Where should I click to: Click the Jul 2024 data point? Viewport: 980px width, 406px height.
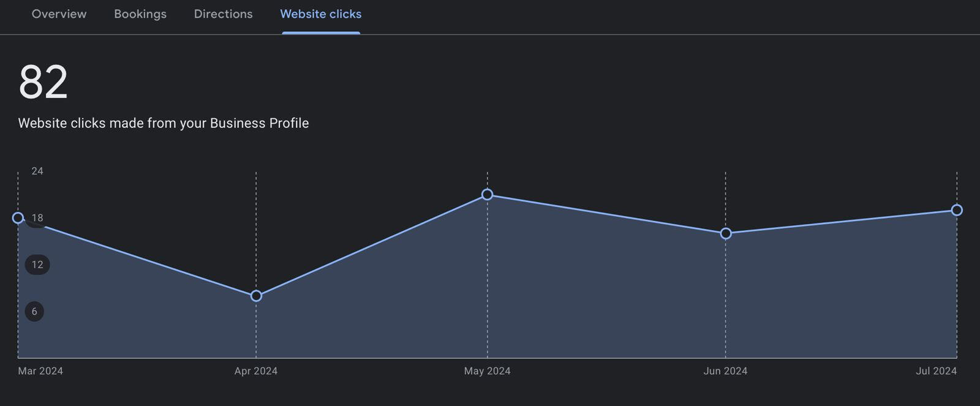coord(957,210)
